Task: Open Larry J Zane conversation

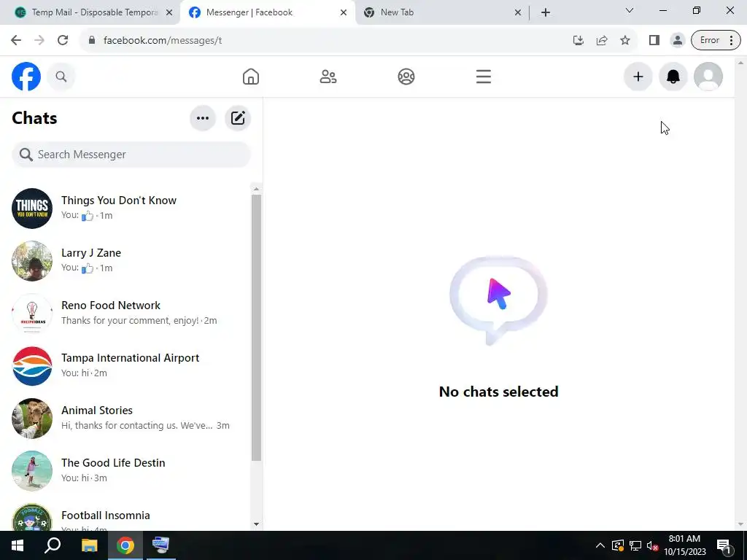Action: tap(128, 260)
